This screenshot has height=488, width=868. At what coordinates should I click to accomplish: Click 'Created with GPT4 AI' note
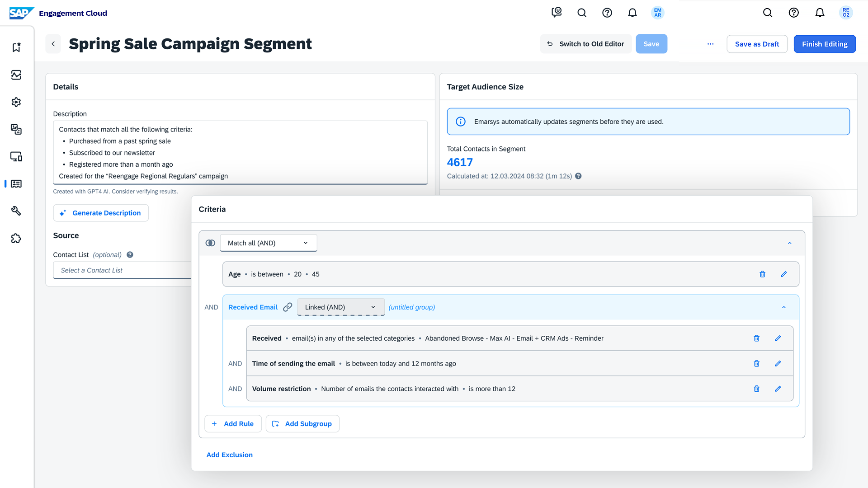pyautogui.click(x=115, y=192)
